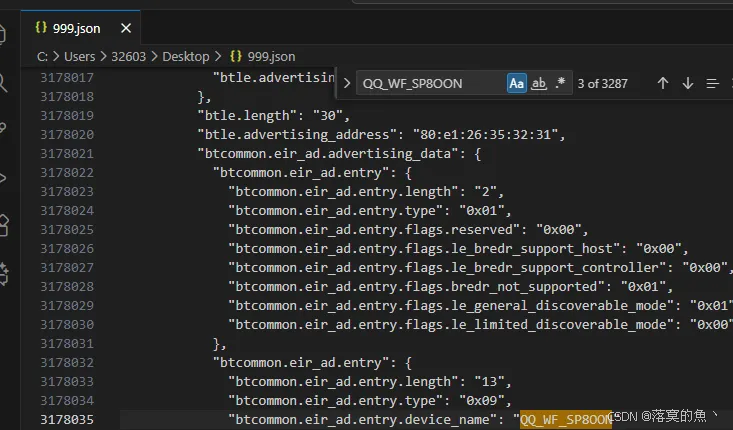Open Search in the activity bar
The height and width of the screenshot is (430, 733).
[3, 83]
